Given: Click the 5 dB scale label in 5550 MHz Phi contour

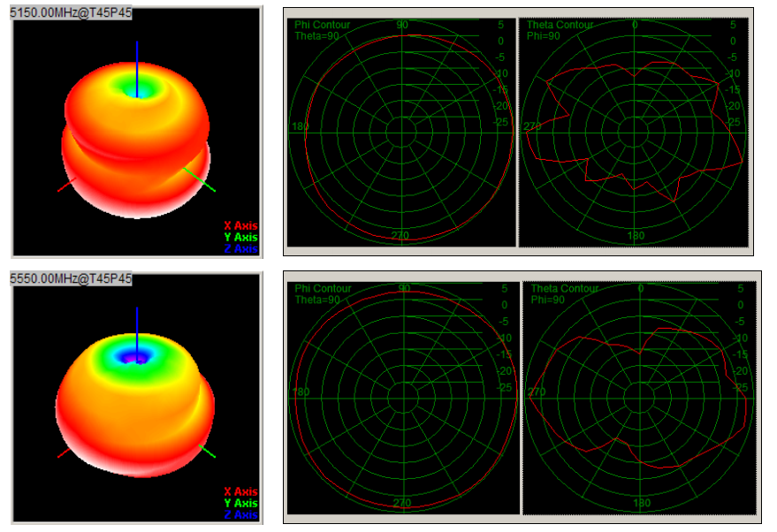Looking at the screenshot, I should [499, 288].
